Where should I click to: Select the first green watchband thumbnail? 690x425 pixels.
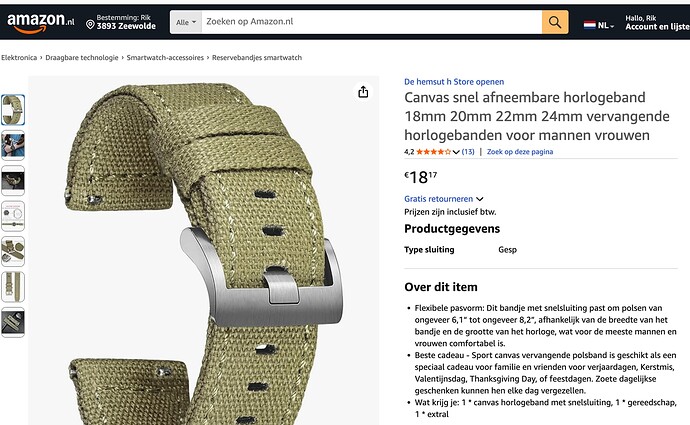pyautogui.click(x=13, y=110)
